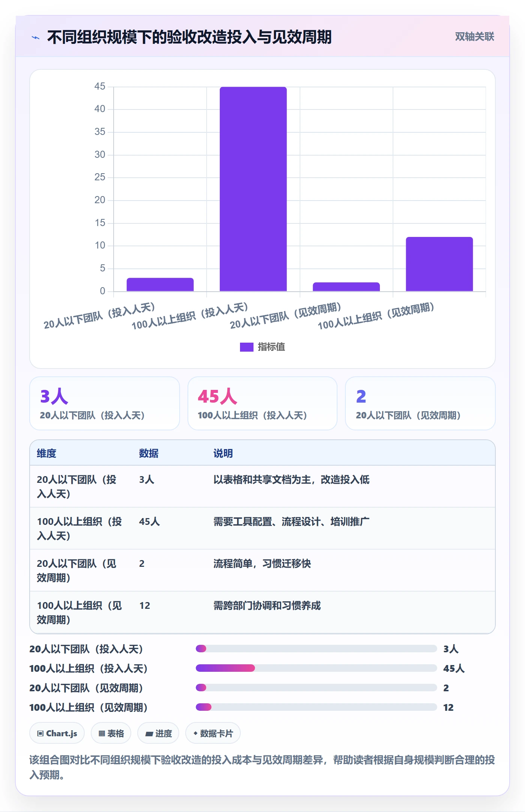The height and width of the screenshot is (812, 525).
Task: Click table cell 以表格和共享文档为主，改造投入低
Action: pyautogui.click(x=291, y=479)
